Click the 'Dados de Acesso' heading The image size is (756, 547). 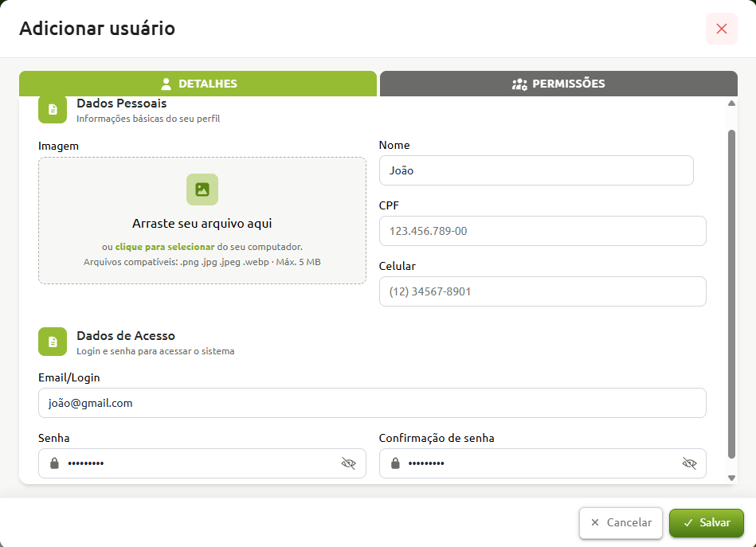tap(126, 335)
